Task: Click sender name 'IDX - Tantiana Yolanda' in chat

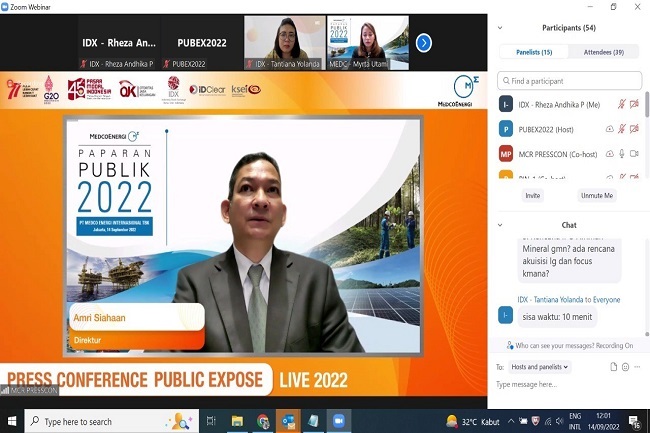Action: click(x=550, y=300)
